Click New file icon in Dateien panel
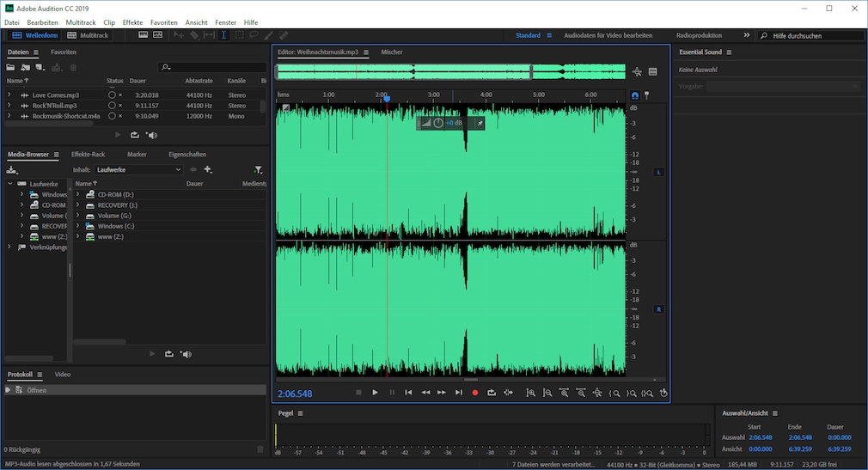This screenshot has height=470, width=868. click(x=40, y=68)
